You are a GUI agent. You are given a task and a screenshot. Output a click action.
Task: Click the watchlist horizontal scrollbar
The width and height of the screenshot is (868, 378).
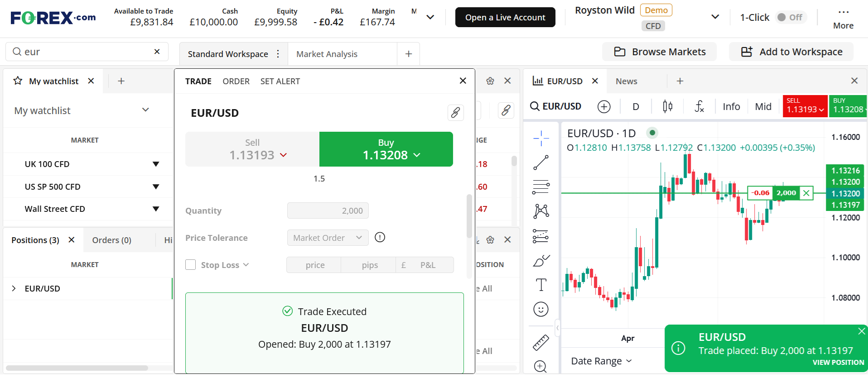[77, 368]
